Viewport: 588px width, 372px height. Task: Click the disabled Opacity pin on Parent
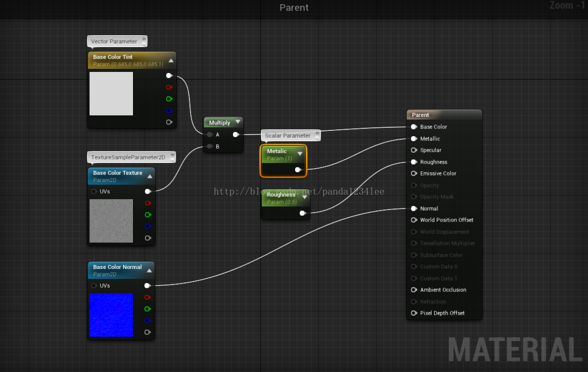(x=414, y=185)
